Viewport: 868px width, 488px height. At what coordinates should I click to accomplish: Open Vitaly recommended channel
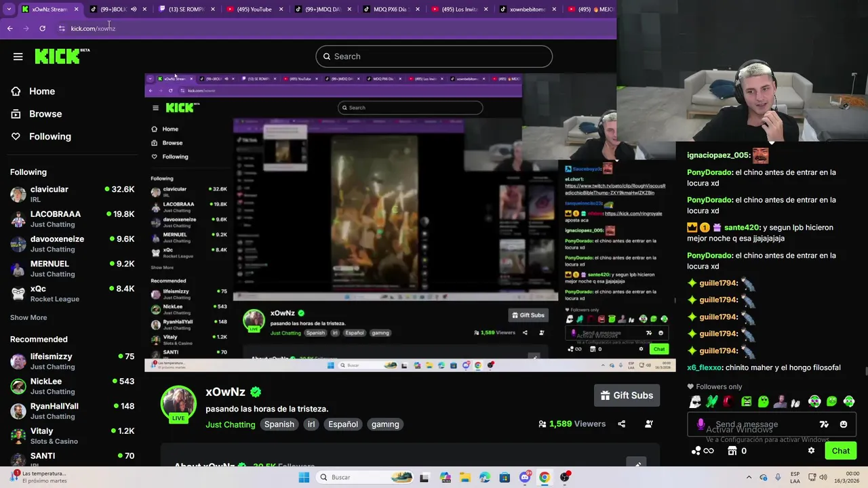(x=72, y=436)
